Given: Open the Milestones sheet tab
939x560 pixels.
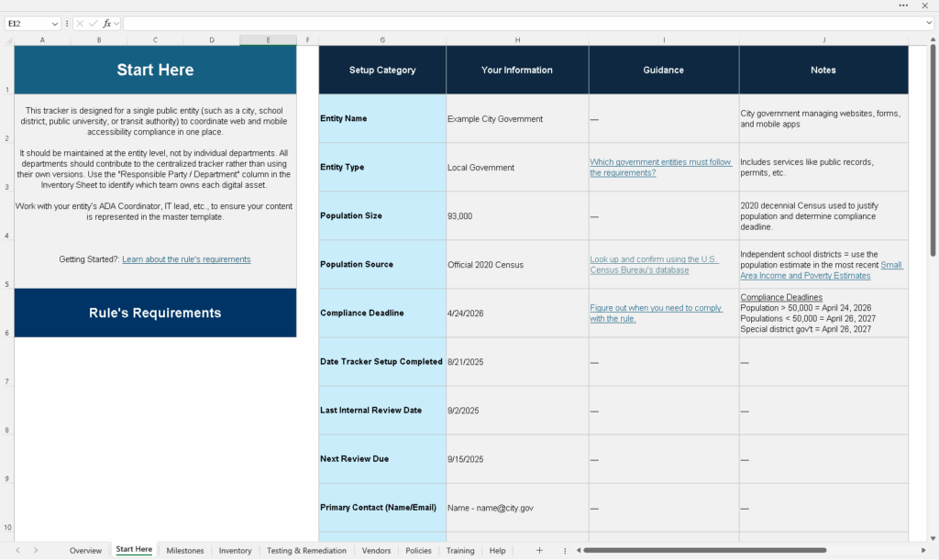Looking at the screenshot, I should pos(185,551).
